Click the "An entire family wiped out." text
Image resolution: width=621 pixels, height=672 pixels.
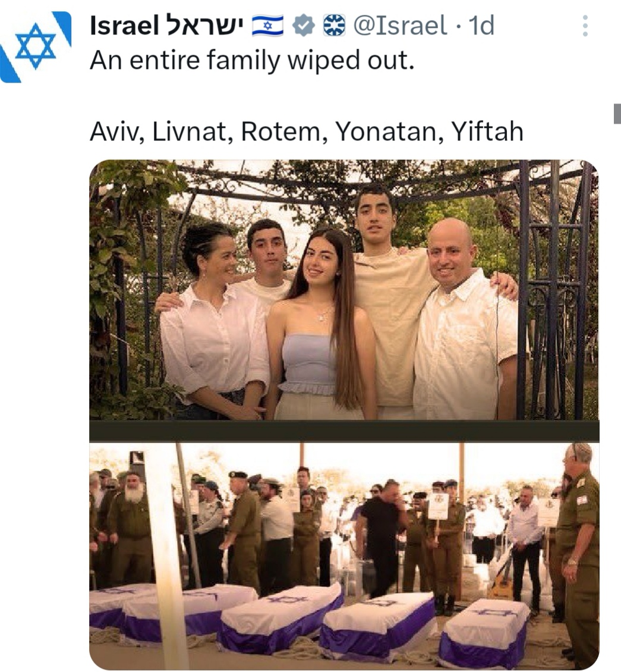tap(252, 60)
